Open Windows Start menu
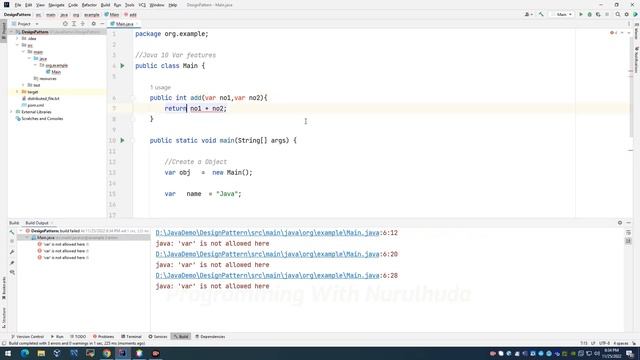 [8, 353]
